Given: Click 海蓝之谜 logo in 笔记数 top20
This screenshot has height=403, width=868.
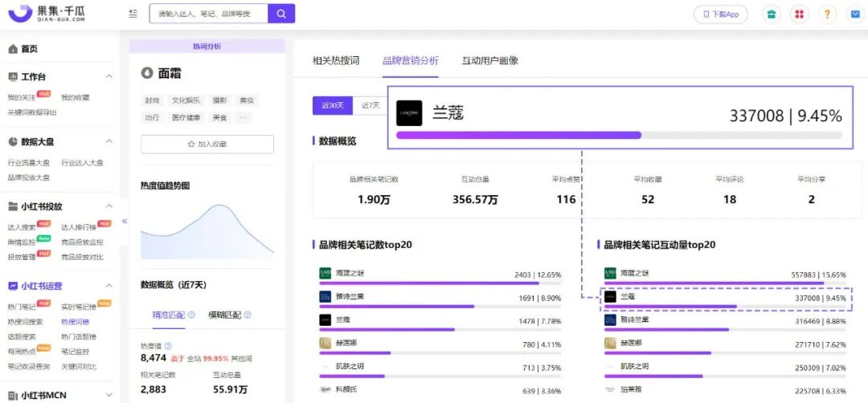Looking at the screenshot, I should coord(325,273).
